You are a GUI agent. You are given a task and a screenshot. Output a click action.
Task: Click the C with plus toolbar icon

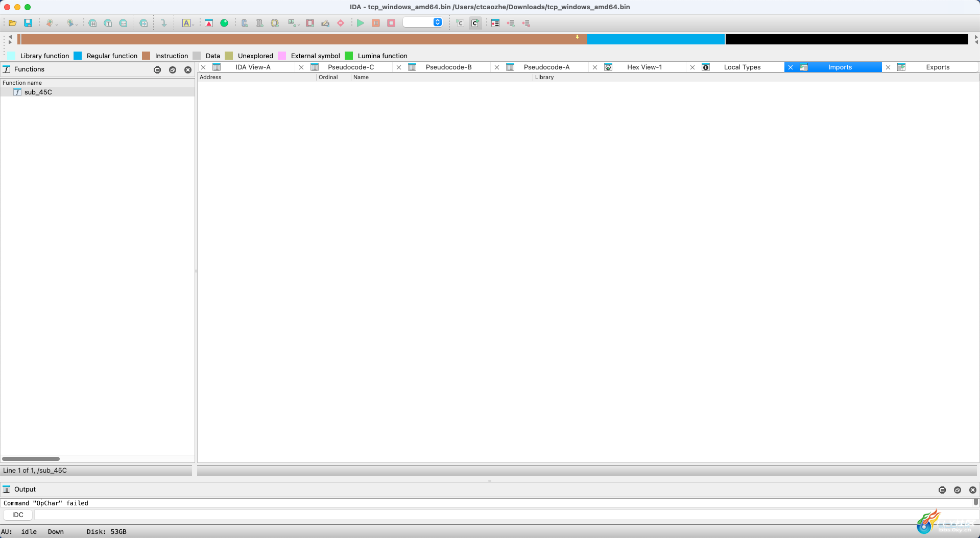[x=245, y=23]
